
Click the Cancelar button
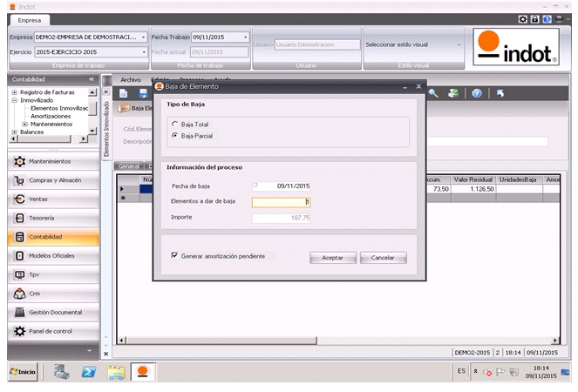coord(384,258)
